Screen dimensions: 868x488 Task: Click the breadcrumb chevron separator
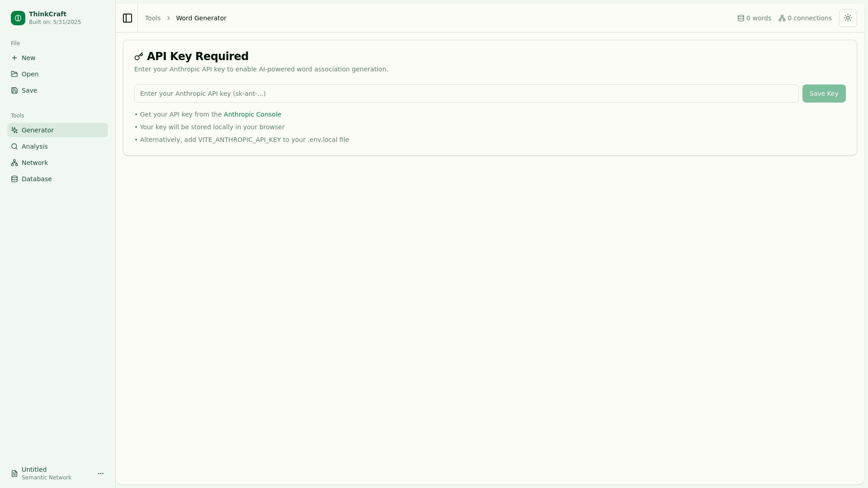click(168, 18)
